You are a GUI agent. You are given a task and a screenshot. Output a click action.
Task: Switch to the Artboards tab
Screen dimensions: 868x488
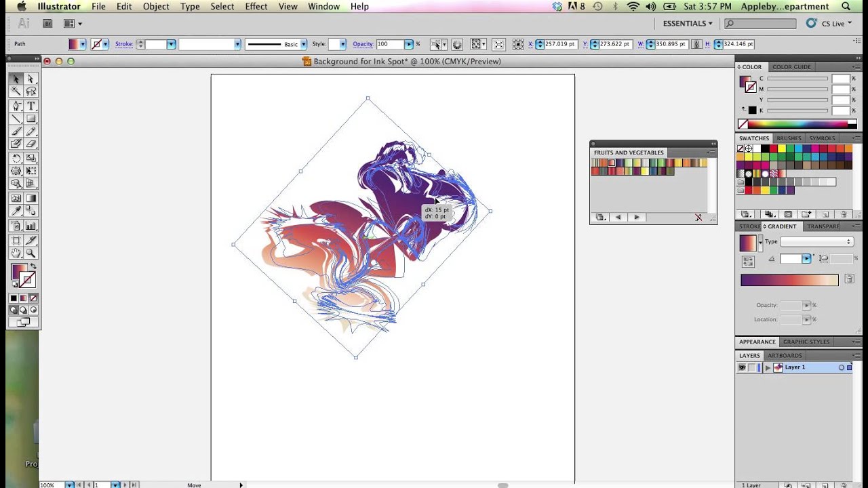click(785, 355)
